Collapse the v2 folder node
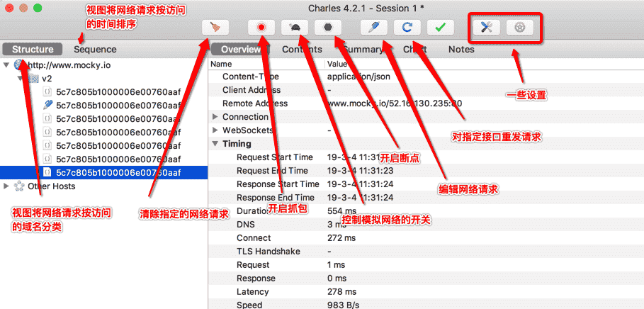This screenshot has width=644, height=309. tap(21, 79)
